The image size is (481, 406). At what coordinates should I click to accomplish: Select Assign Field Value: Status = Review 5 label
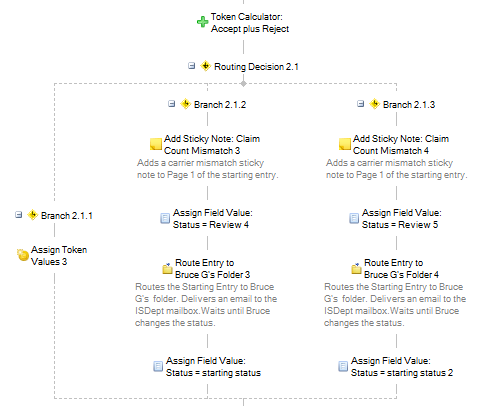[402, 219]
